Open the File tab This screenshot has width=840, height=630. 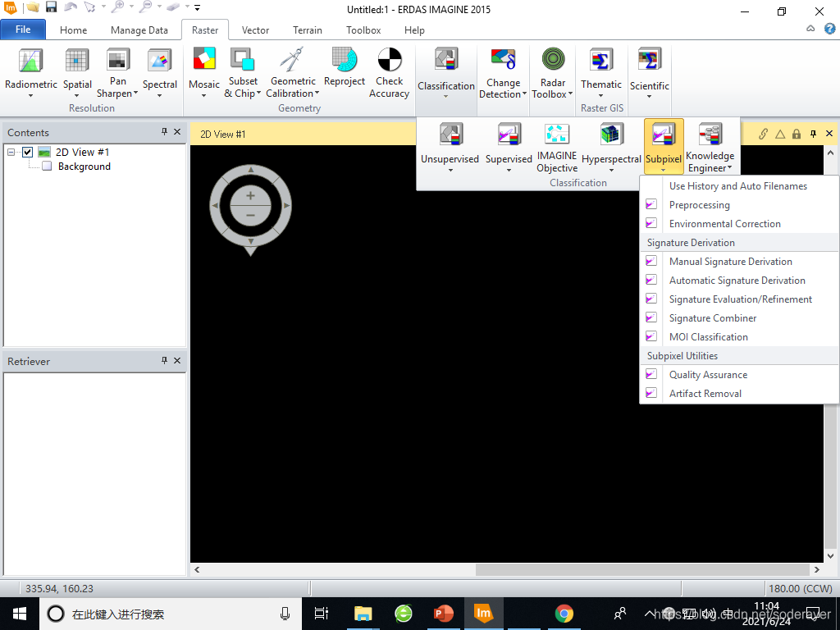point(23,30)
